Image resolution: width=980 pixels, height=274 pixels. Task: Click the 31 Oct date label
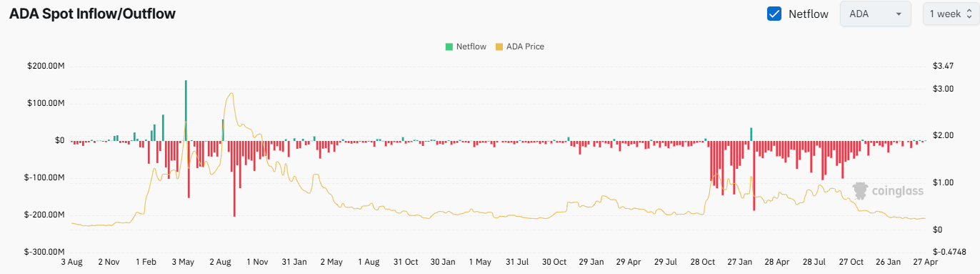tap(406, 263)
